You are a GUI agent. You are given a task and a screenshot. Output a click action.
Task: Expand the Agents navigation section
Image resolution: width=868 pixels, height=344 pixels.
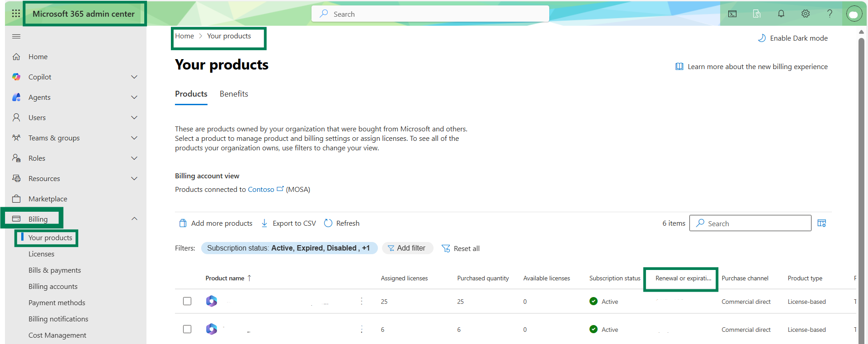134,97
